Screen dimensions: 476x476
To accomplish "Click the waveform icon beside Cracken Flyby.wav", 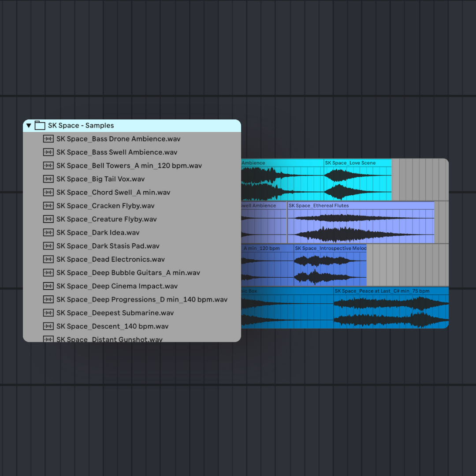I will [48, 206].
